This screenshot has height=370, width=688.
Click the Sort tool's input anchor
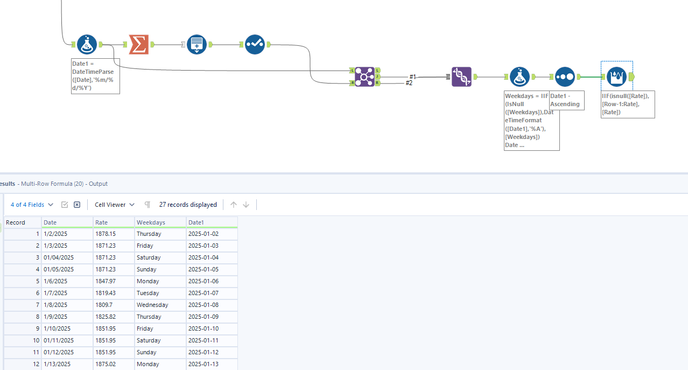click(x=551, y=77)
